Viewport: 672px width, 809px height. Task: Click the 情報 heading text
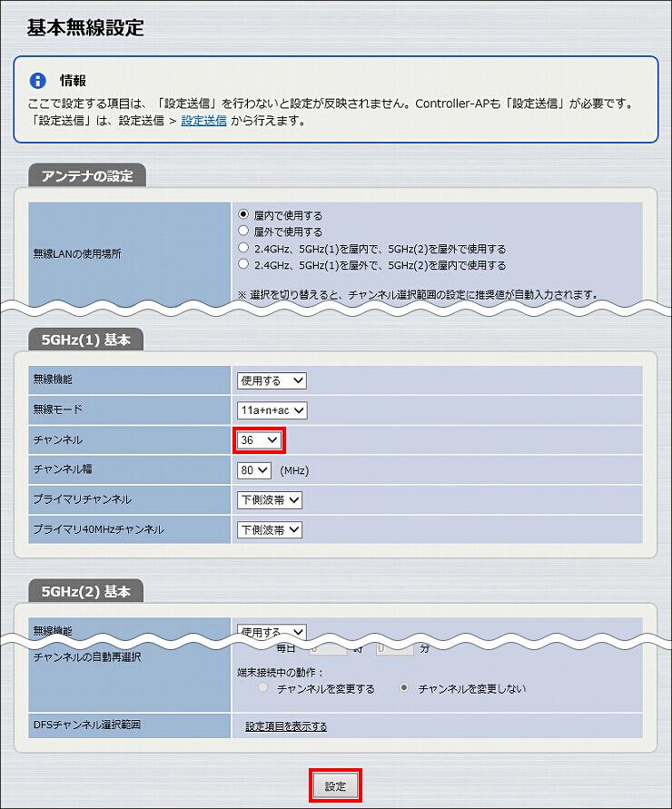pos(73,81)
